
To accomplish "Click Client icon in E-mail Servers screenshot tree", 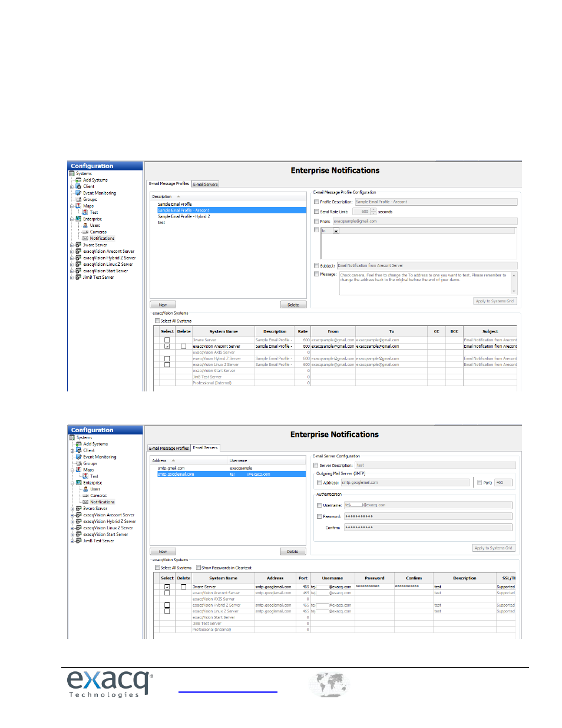I will point(78,450).
